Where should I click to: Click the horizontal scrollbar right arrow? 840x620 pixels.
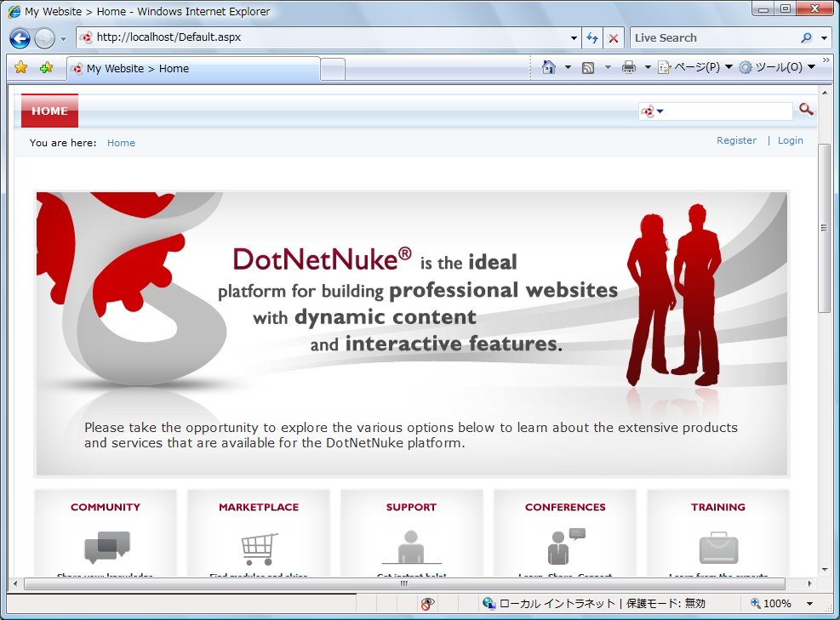[809, 583]
